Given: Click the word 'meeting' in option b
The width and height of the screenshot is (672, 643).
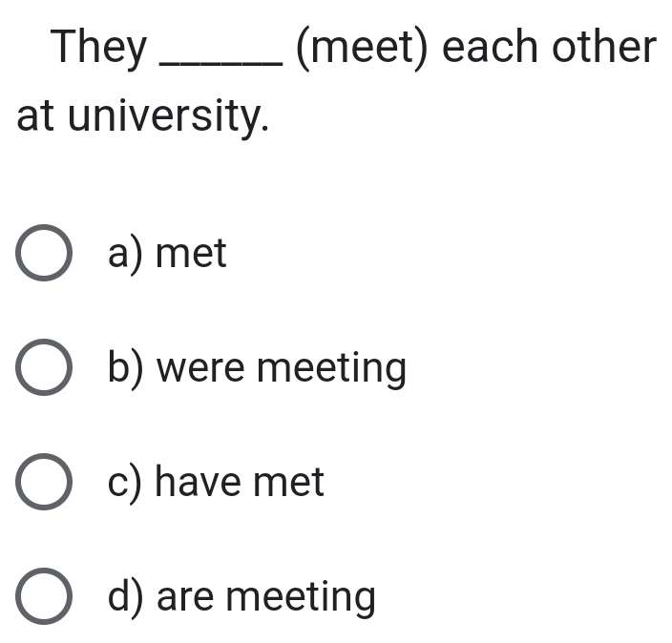Looking at the screenshot, I should [332, 369].
